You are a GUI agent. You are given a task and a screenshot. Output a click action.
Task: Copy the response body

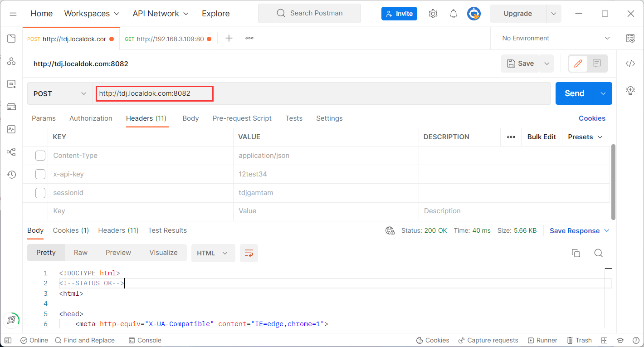pos(576,253)
